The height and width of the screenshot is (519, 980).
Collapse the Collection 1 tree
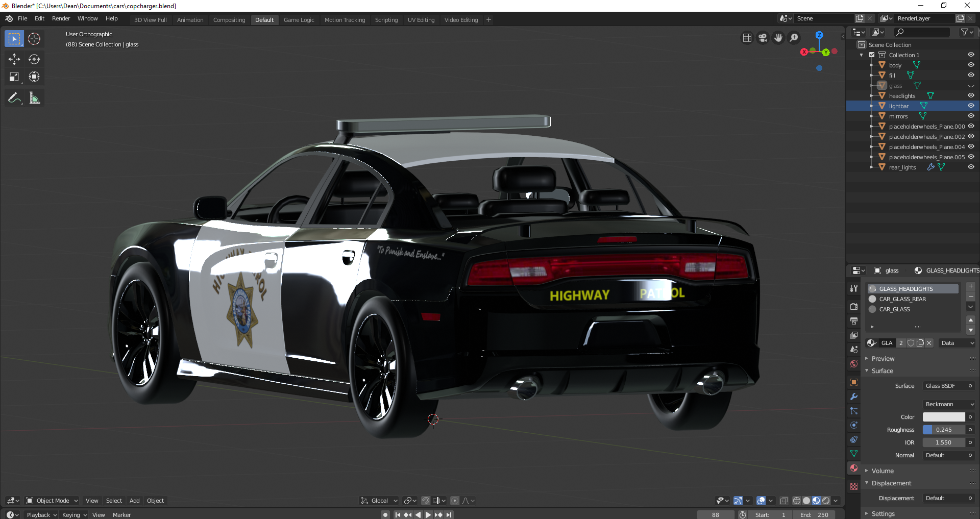[x=862, y=55]
